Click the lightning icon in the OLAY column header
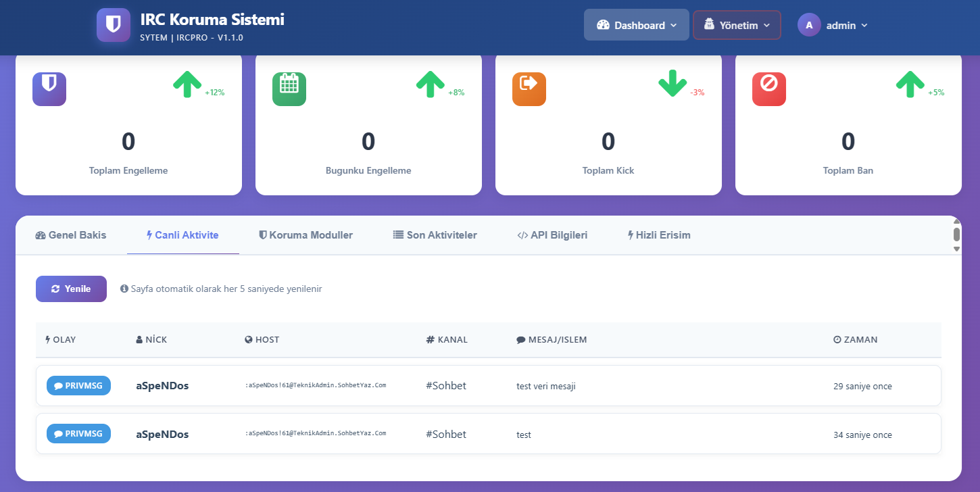 click(x=47, y=339)
